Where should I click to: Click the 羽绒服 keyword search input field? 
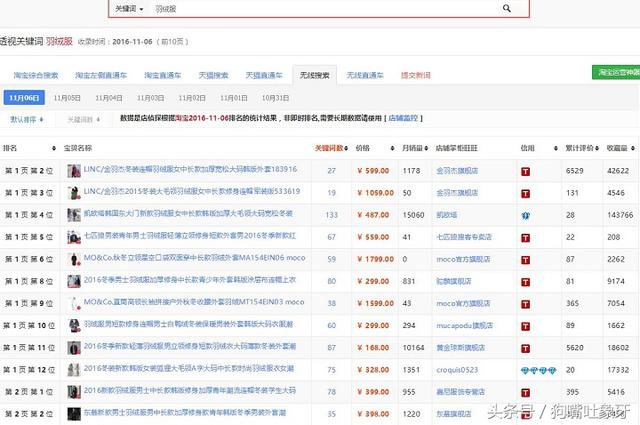[322, 9]
